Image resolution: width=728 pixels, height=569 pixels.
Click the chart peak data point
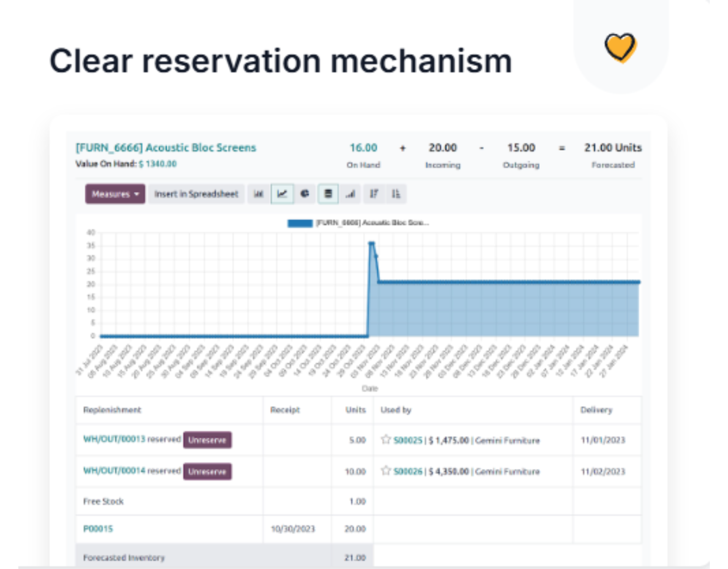point(372,244)
